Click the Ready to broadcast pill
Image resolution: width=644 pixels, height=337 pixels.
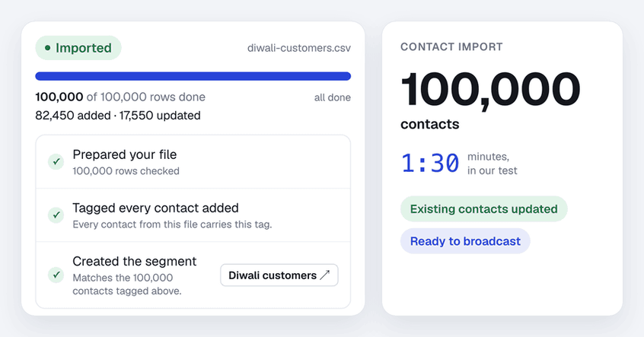click(x=465, y=241)
